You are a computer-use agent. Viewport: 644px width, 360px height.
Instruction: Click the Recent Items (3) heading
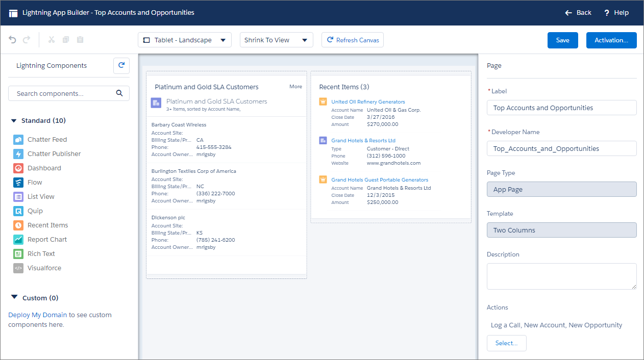[x=344, y=87]
